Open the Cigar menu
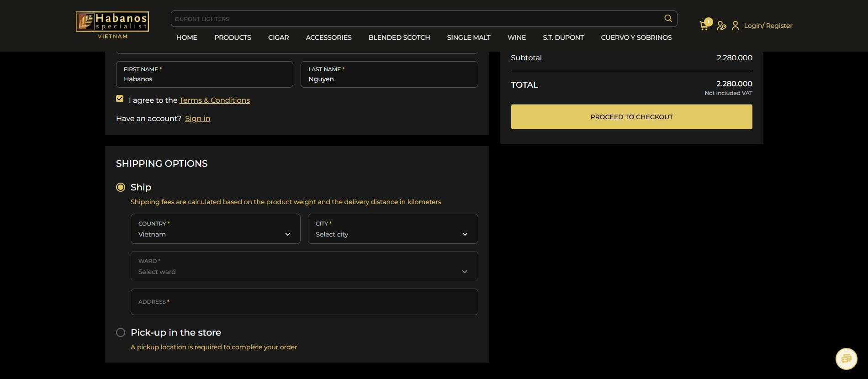Screen dimensions: 868x379 click(278, 37)
